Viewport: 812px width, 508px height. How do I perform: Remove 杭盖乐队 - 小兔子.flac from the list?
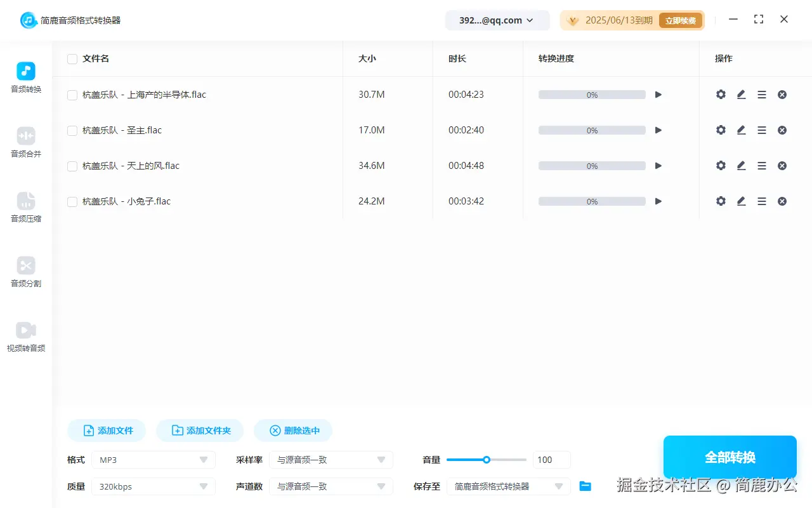pos(782,201)
